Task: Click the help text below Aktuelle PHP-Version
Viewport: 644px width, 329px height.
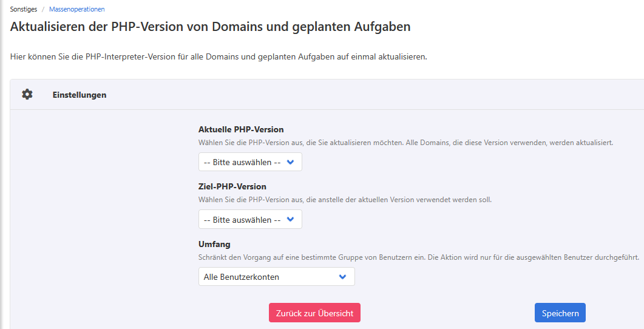Action: pyautogui.click(x=405, y=143)
